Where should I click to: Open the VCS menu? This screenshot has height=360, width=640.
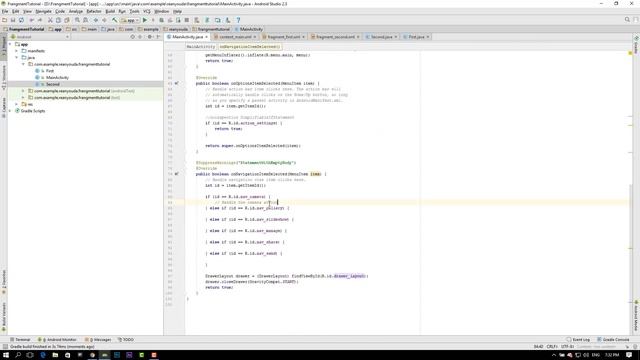coord(147,11)
